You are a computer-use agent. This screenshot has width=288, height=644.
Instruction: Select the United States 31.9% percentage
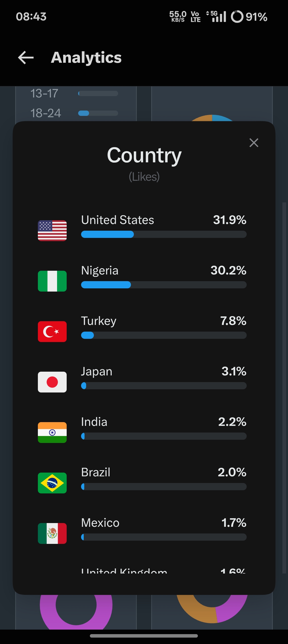[230, 220]
